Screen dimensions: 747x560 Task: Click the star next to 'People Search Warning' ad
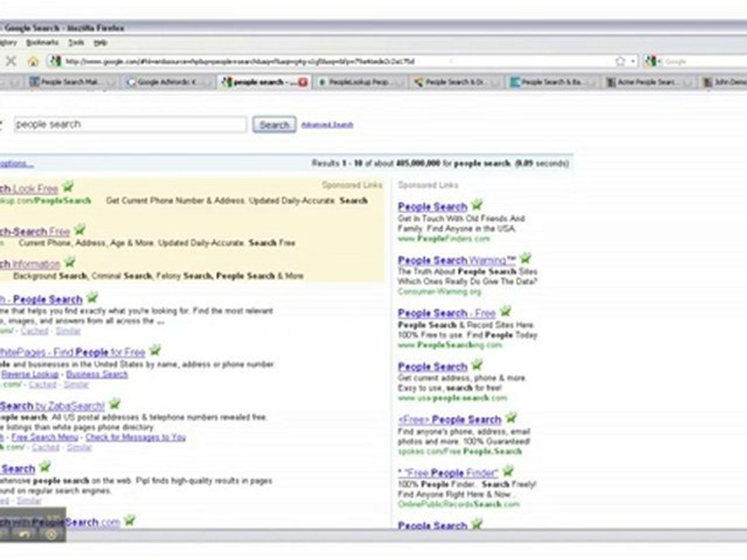coord(525,258)
